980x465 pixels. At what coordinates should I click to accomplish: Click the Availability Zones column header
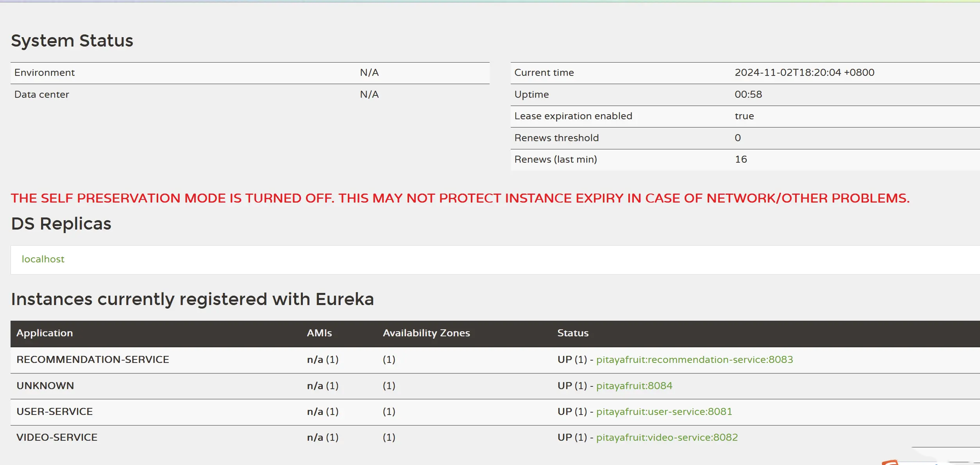426,333
